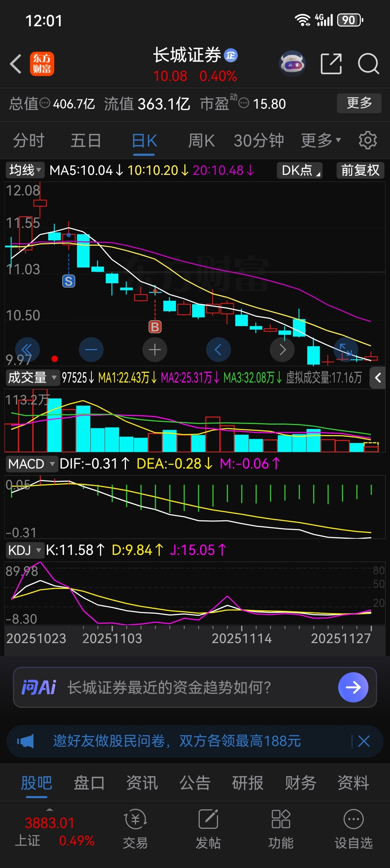Open 发帖 post icon in bottom bar
The width and height of the screenshot is (390, 868).
tap(208, 829)
